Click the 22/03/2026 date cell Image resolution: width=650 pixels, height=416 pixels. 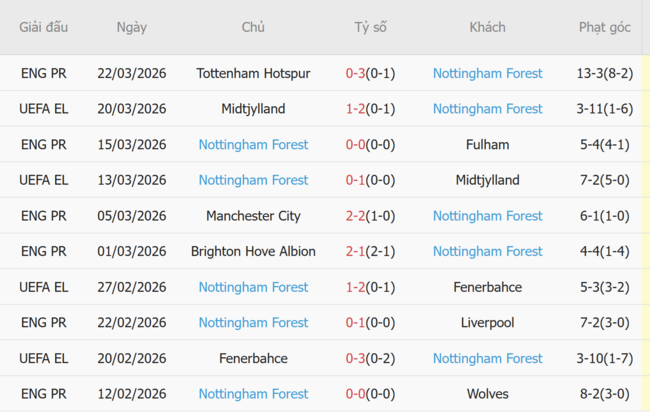pos(131,73)
